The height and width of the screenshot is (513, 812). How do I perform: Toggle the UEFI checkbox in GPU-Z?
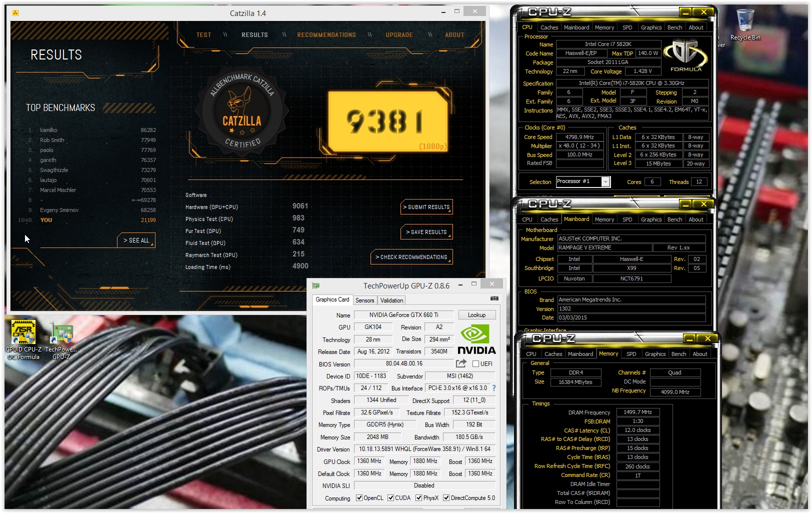[475, 364]
